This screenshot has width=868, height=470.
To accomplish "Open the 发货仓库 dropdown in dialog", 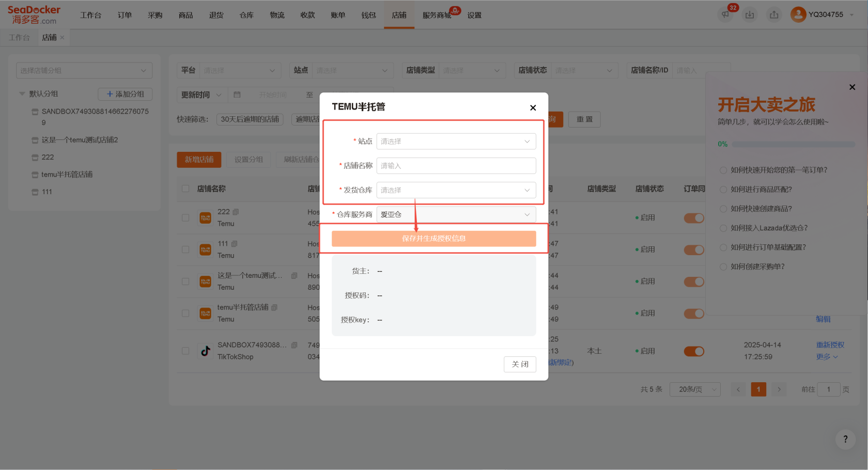I will [x=456, y=190].
